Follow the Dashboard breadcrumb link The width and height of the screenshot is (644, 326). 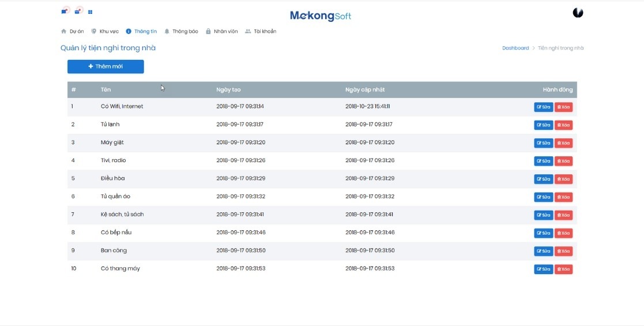click(x=515, y=48)
